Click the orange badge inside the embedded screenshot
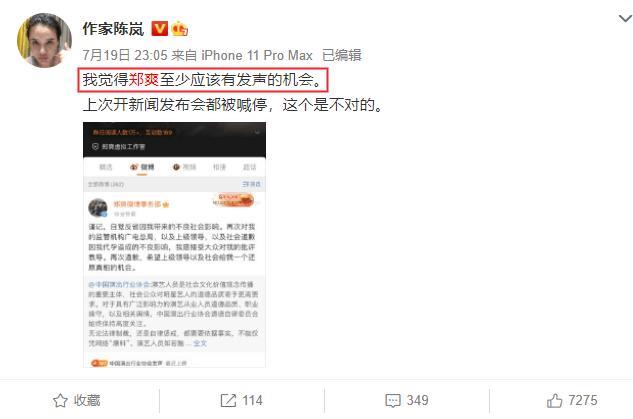Viewport: 633px width, 419px height. [233, 200]
